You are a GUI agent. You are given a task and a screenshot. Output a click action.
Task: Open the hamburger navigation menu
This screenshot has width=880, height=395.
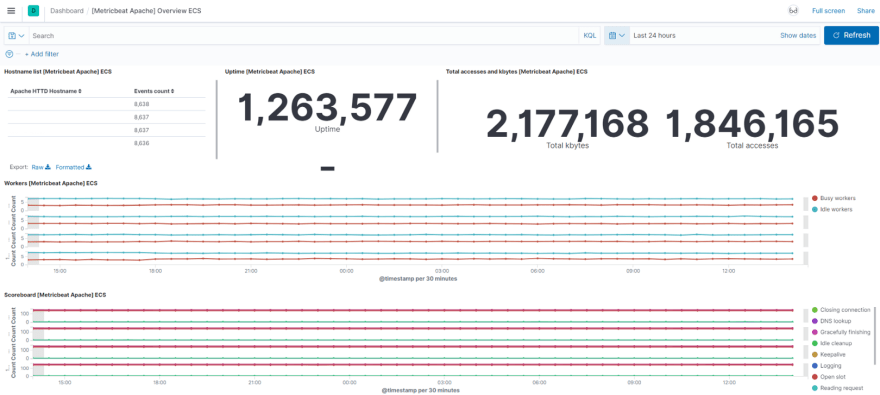11,11
